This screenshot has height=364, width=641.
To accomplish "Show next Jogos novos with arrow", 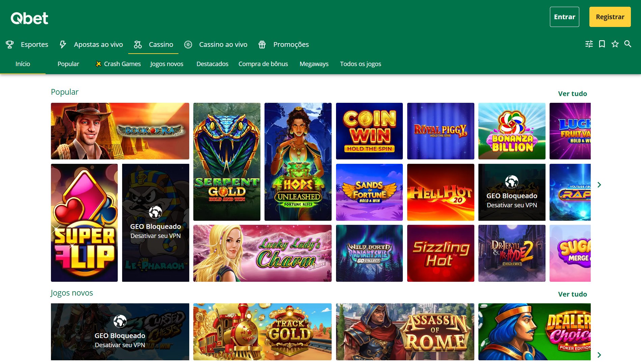I will [599, 355].
